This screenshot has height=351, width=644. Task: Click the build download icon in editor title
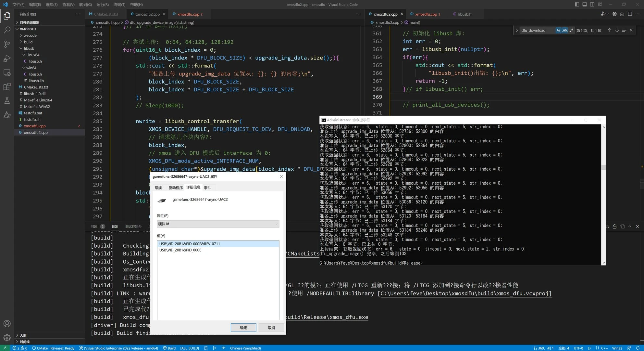pyautogui.click(x=622, y=14)
